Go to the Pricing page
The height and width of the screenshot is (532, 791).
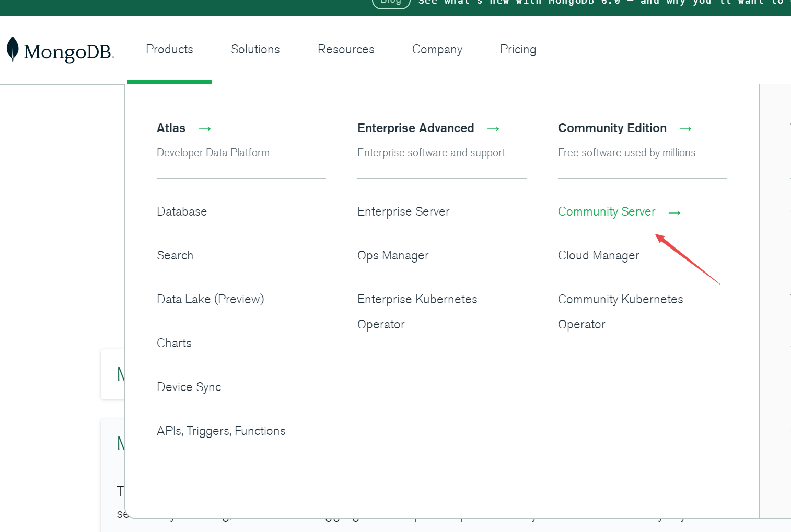pyautogui.click(x=518, y=49)
